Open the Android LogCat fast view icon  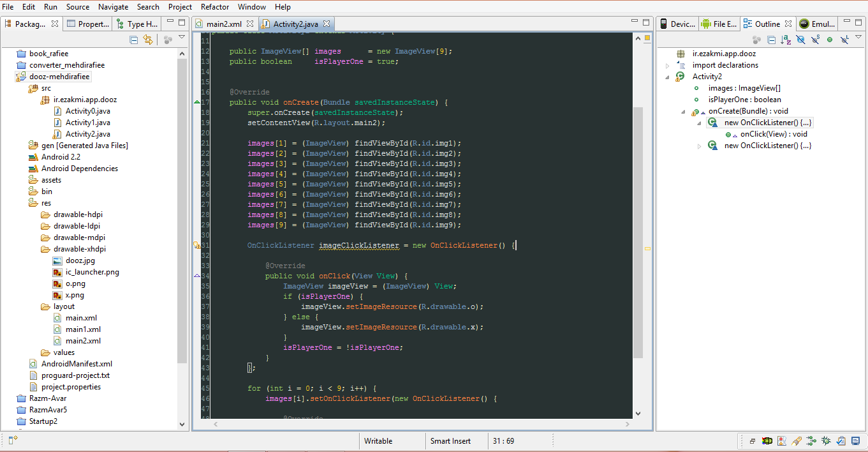[x=767, y=441]
